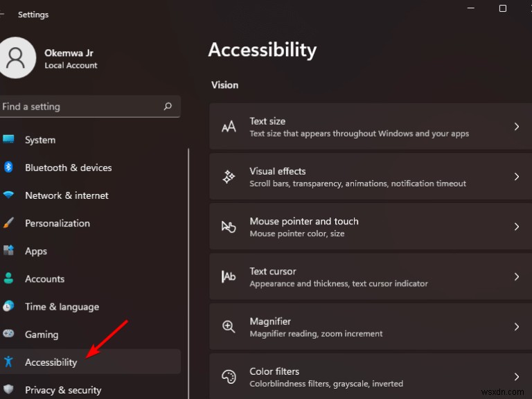Click the Visual effects title label

tap(278, 171)
